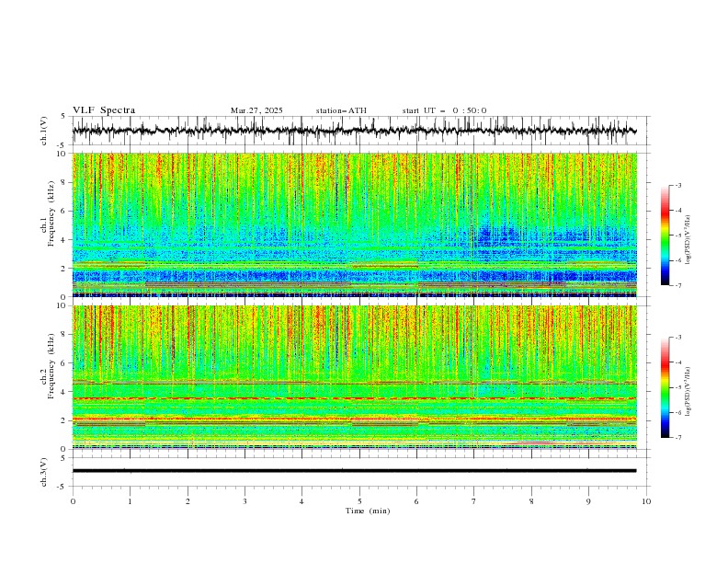Click the Time axis tick label "7"
This screenshot has height=563, width=728.
[x=474, y=501]
